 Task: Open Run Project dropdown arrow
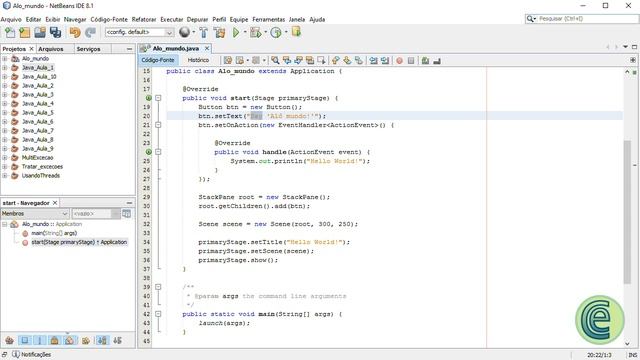pyautogui.click(x=245, y=32)
